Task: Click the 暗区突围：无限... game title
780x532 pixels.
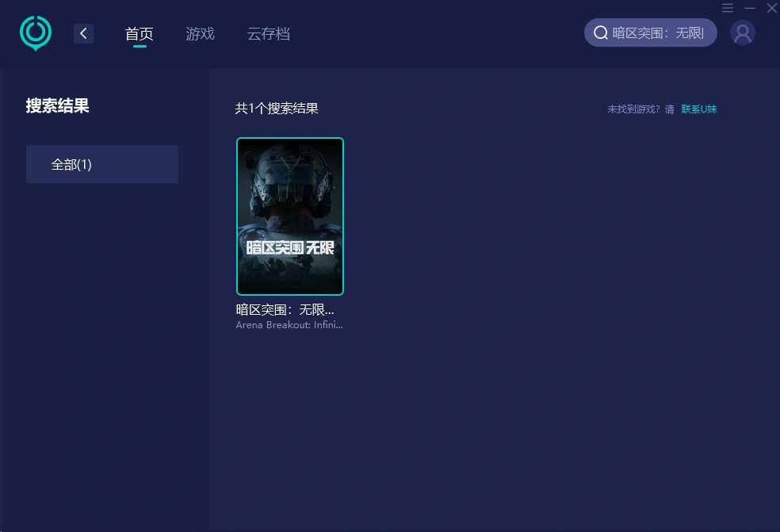Action: (x=285, y=309)
